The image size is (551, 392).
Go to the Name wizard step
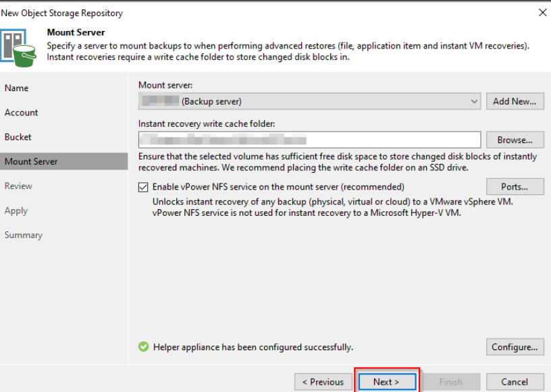(x=17, y=88)
